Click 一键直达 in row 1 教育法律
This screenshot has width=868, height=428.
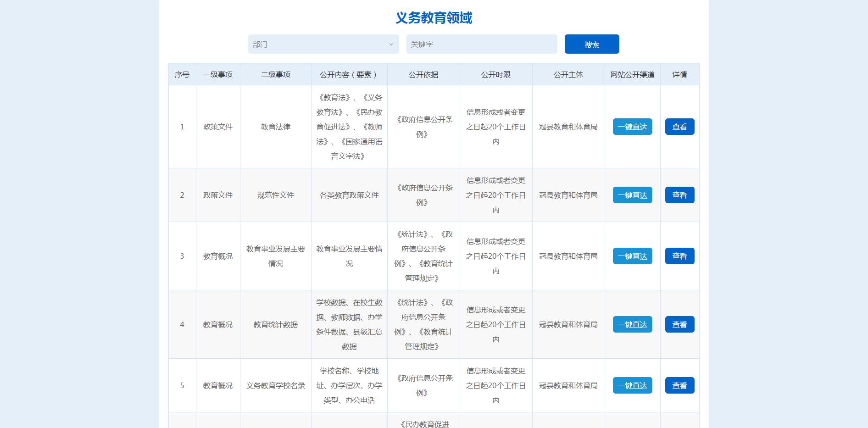[632, 127]
